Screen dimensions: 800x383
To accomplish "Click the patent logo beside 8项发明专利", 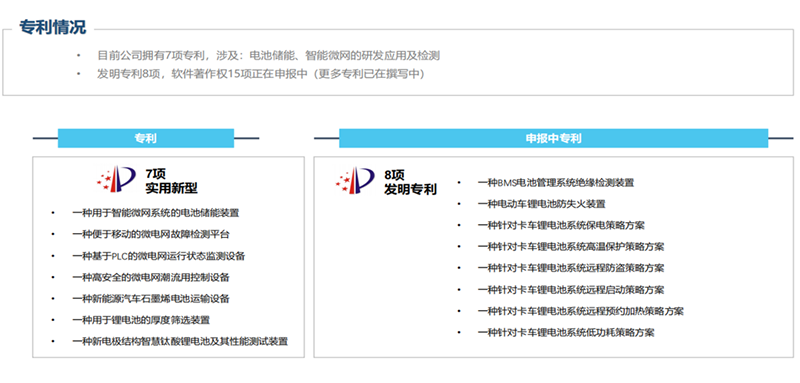I will pos(355,180).
